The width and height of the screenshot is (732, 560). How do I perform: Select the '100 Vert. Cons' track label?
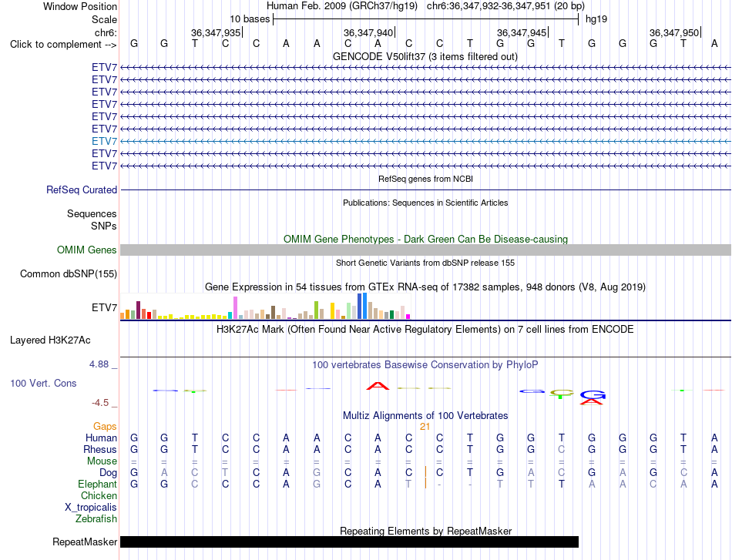pyautogui.click(x=43, y=383)
